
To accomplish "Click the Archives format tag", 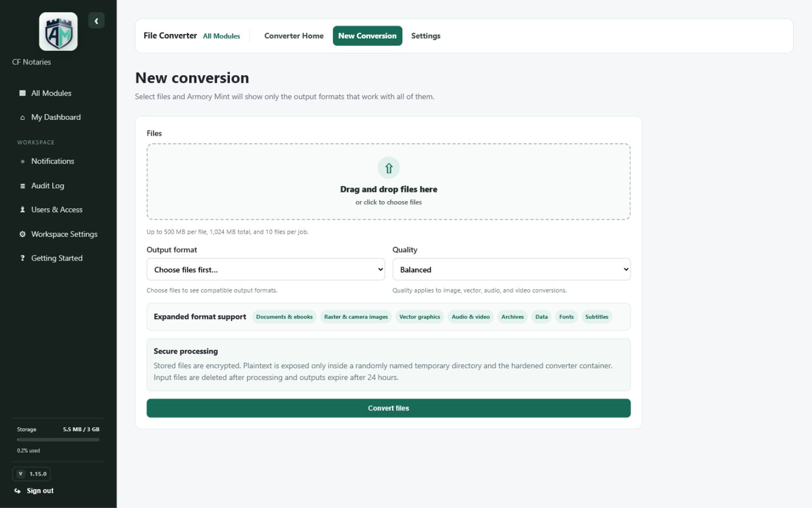I will pos(513,317).
